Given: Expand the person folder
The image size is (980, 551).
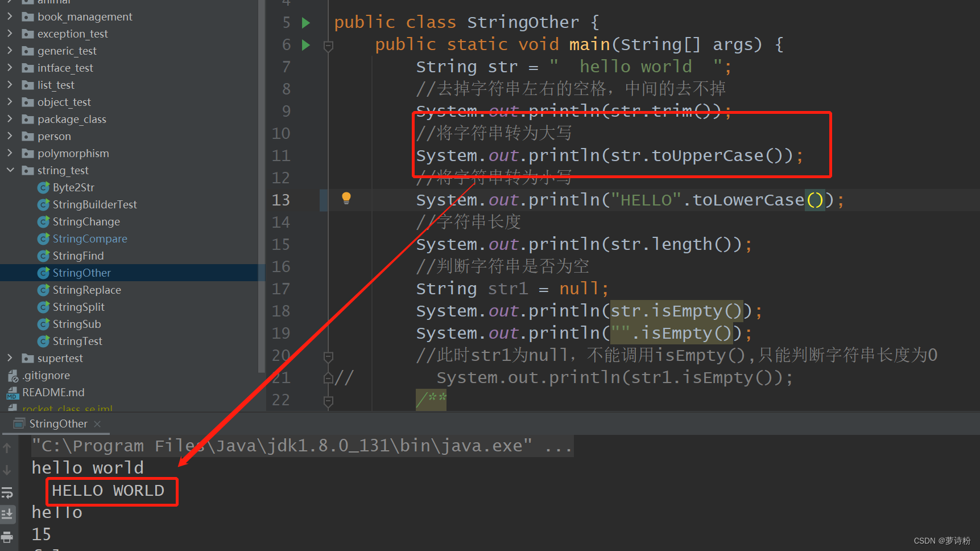Looking at the screenshot, I should click(x=10, y=136).
